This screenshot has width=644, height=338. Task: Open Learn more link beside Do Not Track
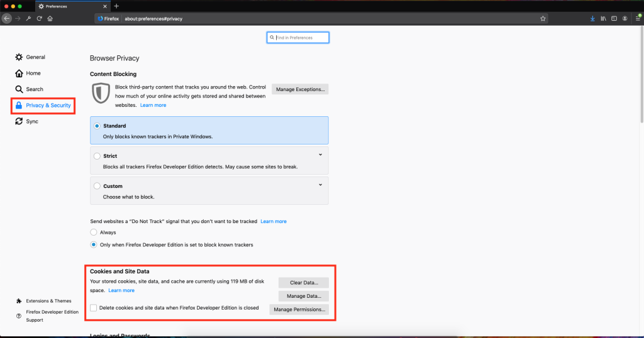click(274, 221)
